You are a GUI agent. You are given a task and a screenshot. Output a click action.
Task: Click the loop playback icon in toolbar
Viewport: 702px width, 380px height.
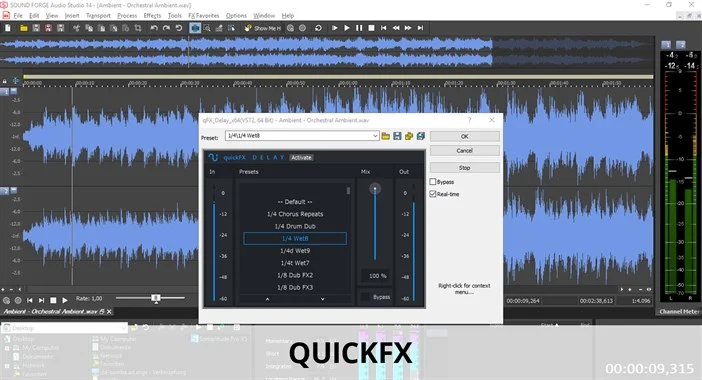(x=318, y=28)
